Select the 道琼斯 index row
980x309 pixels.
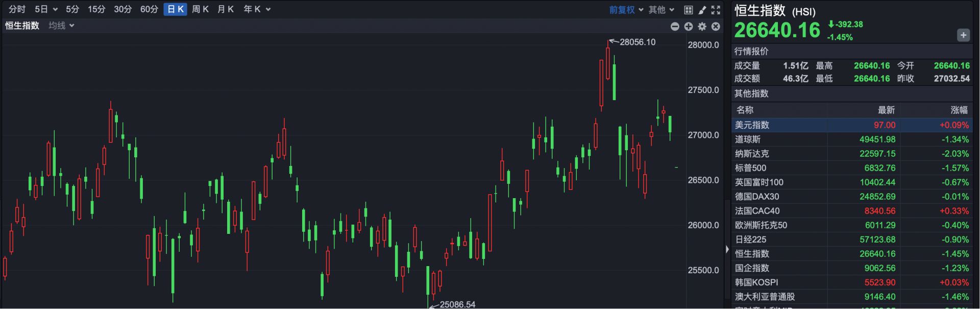pos(852,139)
